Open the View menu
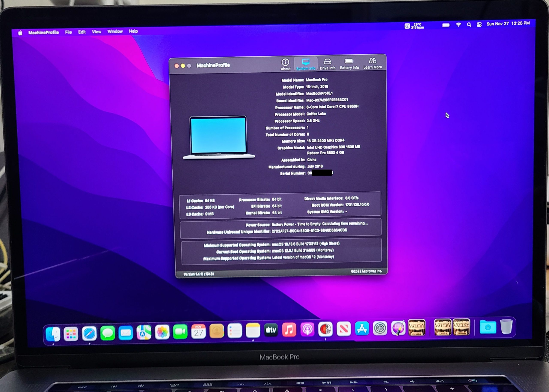This screenshot has height=392, width=549. tap(96, 32)
